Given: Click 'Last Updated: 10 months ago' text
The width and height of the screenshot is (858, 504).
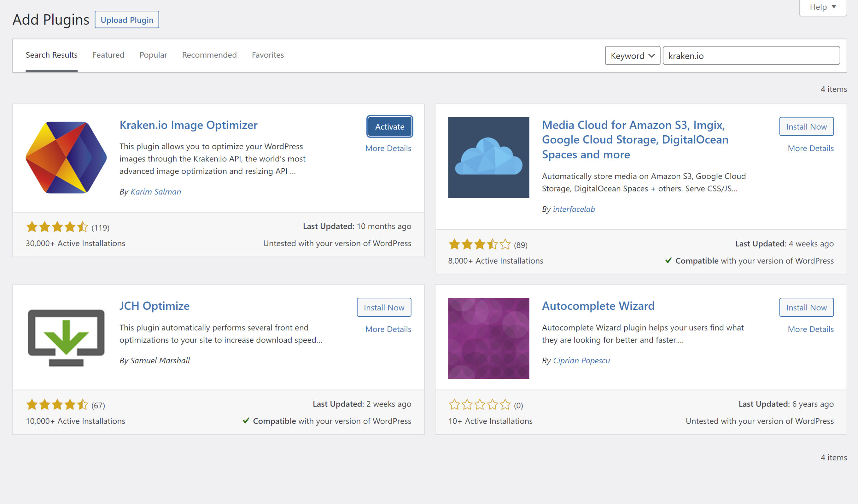Looking at the screenshot, I should (357, 226).
